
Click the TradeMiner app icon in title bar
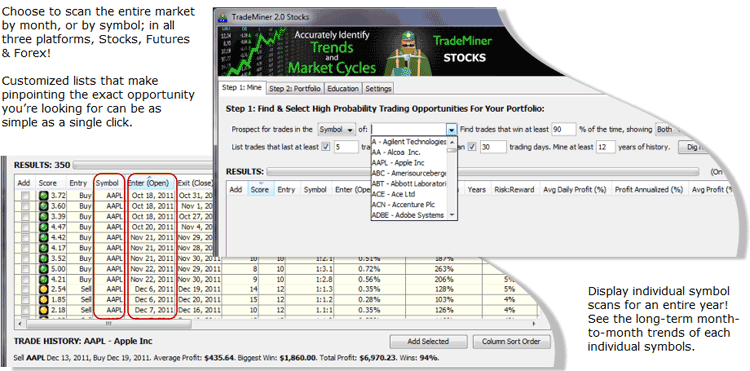pyautogui.click(x=222, y=17)
